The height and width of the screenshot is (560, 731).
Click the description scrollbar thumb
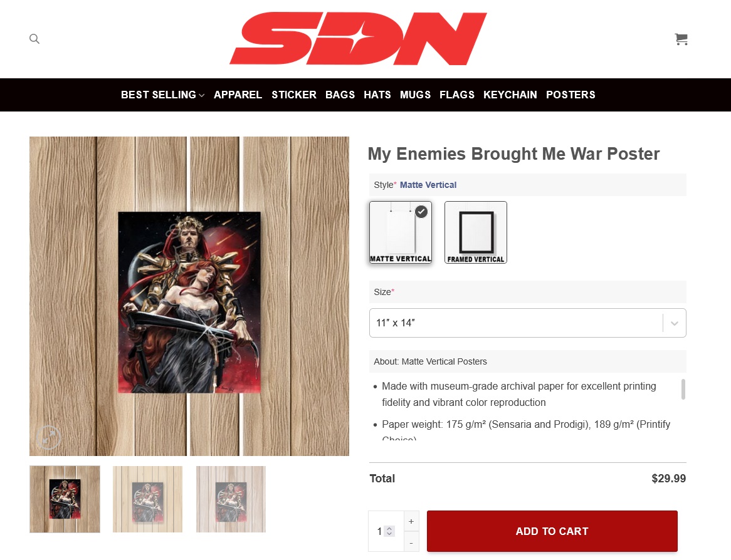683,389
